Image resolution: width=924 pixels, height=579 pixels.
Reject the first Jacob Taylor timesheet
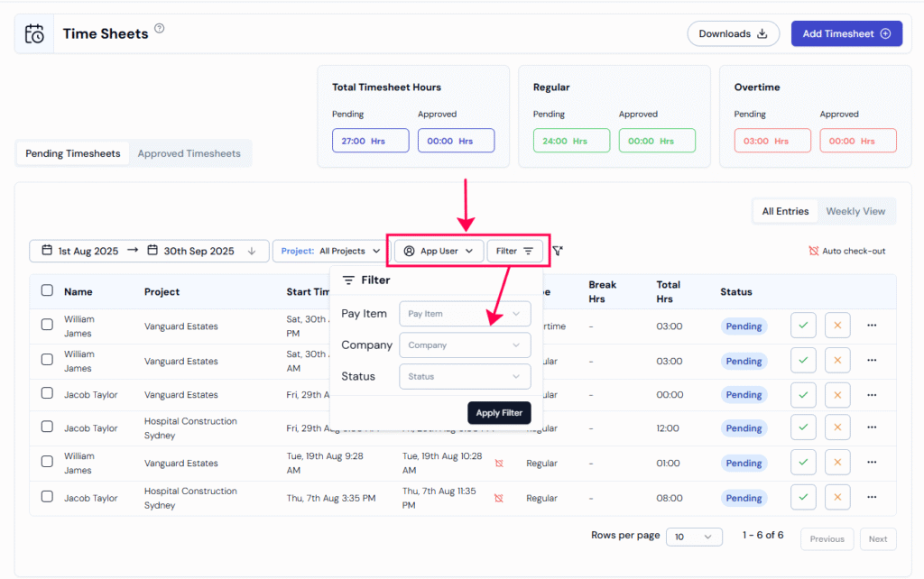[x=837, y=394]
